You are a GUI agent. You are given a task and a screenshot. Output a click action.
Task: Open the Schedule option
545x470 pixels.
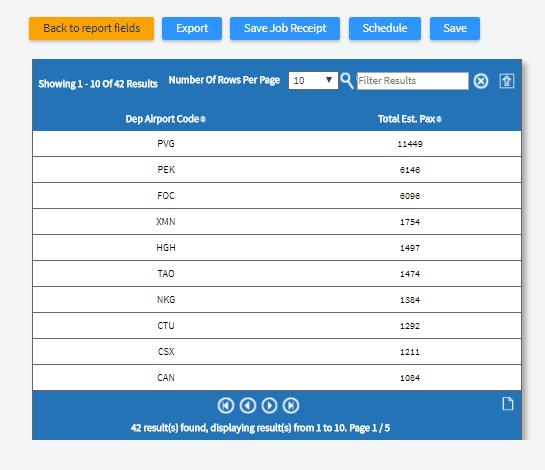[x=385, y=29]
